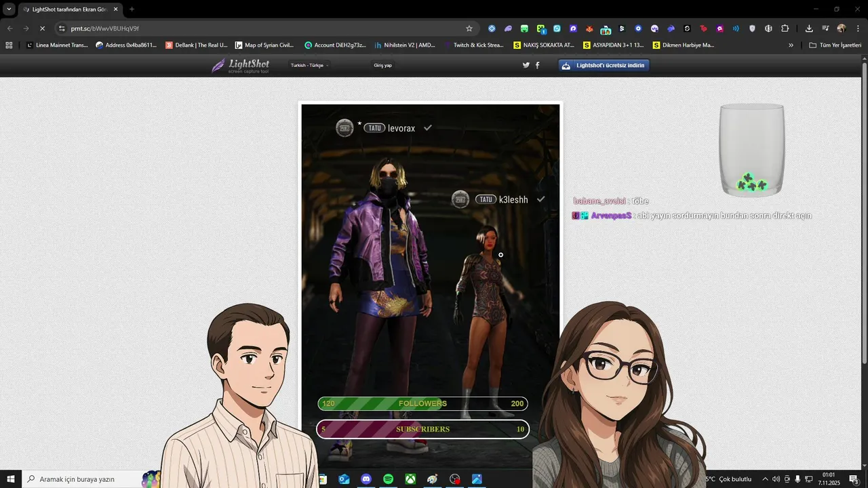Open Dikmen Harbiye Ma... bookmark
The width and height of the screenshot is (868, 488).
tap(684, 45)
